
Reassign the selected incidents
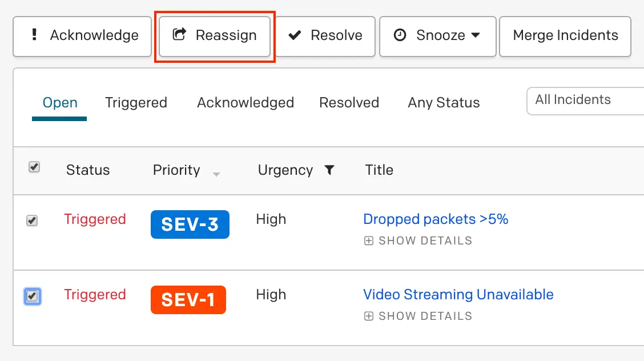pyautogui.click(x=215, y=36)
